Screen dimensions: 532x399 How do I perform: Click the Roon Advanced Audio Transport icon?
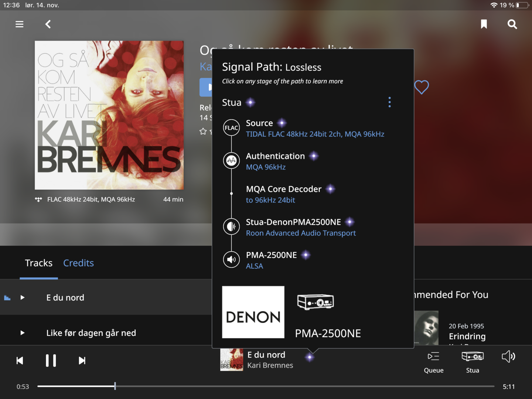(231, 226)
